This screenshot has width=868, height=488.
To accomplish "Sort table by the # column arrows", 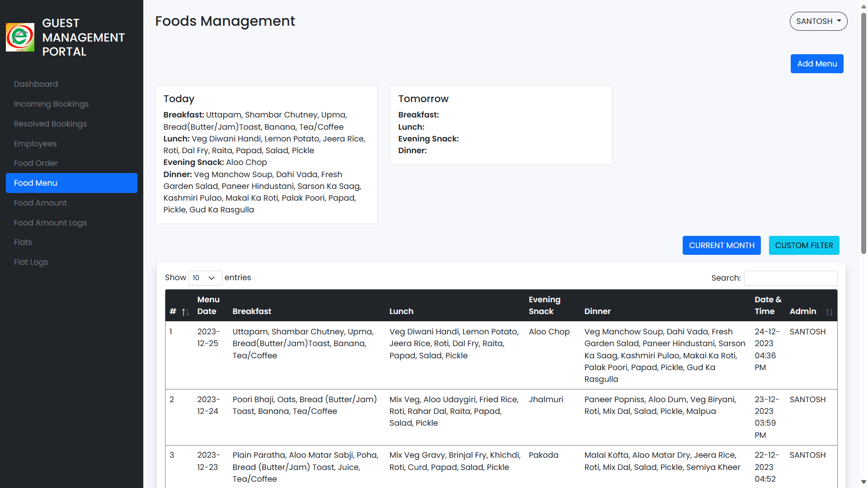I will [185, 312].
